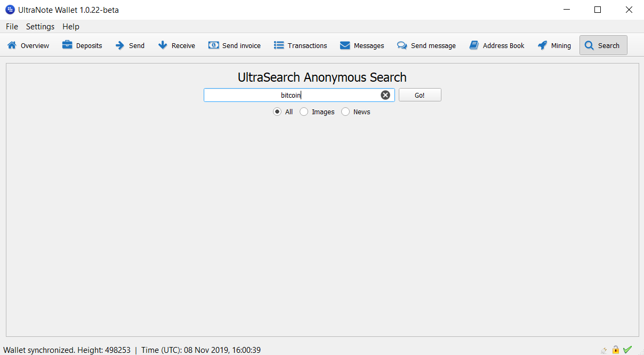Image resolution: width=644 pixels, height=355 pixels.
Task: Open the Send page
Action: (x=130, y=45)
